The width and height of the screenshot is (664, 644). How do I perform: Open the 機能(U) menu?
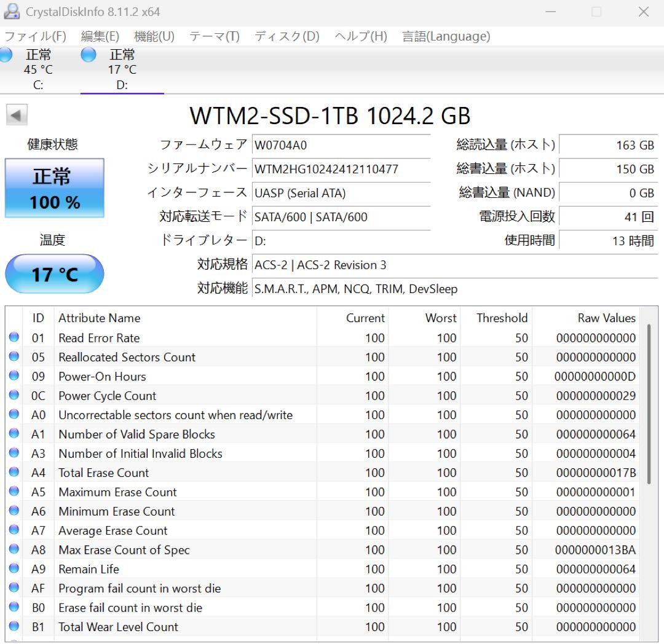tap(154, 36)
